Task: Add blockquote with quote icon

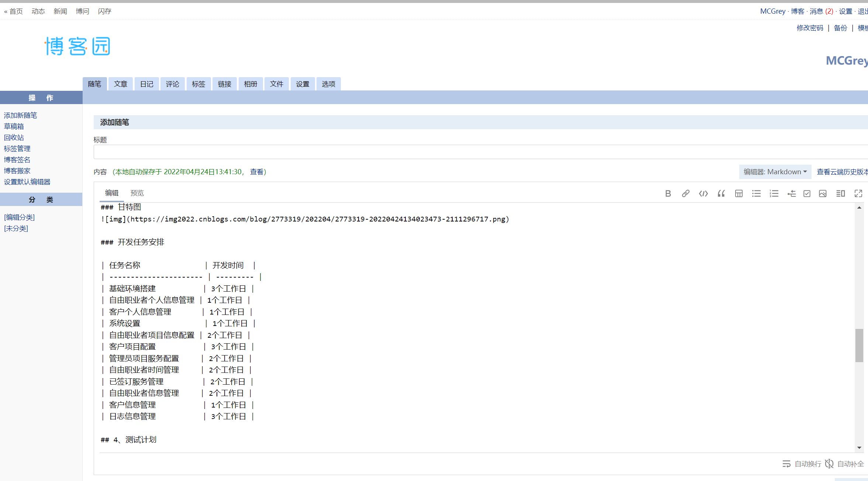Action: pyautogui.click(x=721, y=193)
